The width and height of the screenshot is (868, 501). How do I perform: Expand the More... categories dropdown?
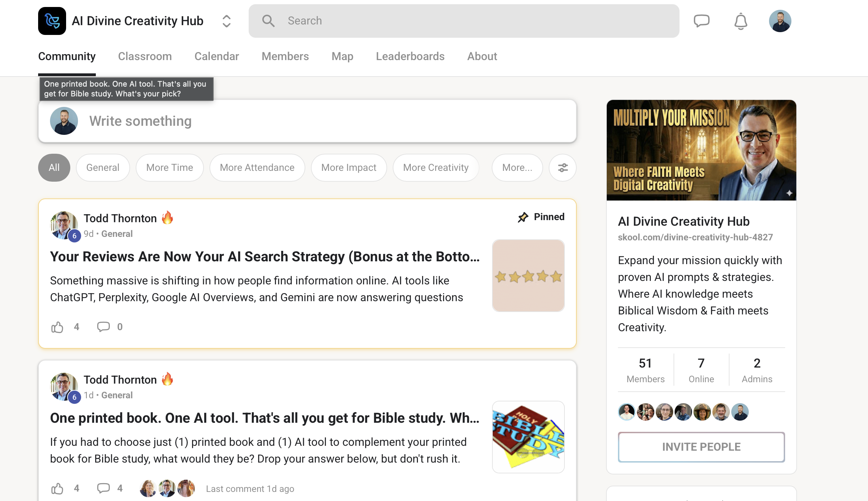517,168
